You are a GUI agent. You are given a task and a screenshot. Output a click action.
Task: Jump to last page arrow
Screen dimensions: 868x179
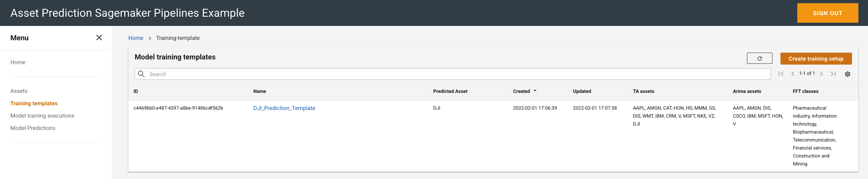[833, 74]
